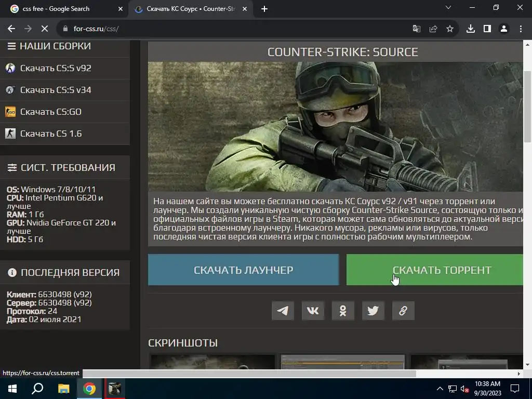
Task: Open the notification center icon
Action: pos(515,389)
